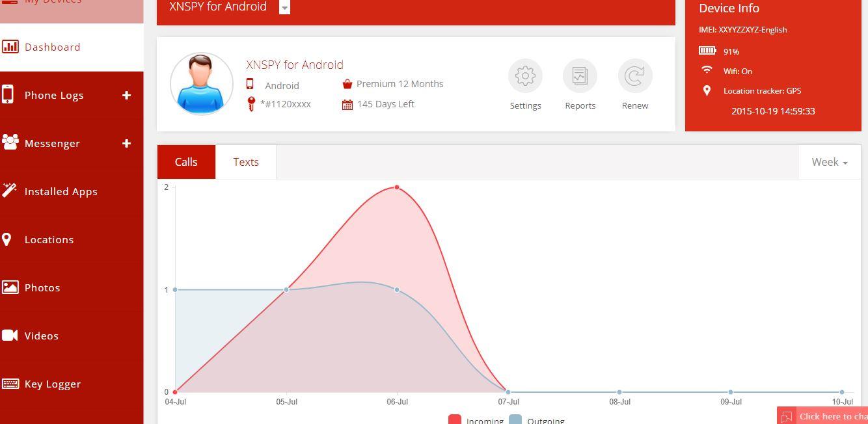
Task: Expand Messenger with plus sign
Action: [x=126, y=143]
